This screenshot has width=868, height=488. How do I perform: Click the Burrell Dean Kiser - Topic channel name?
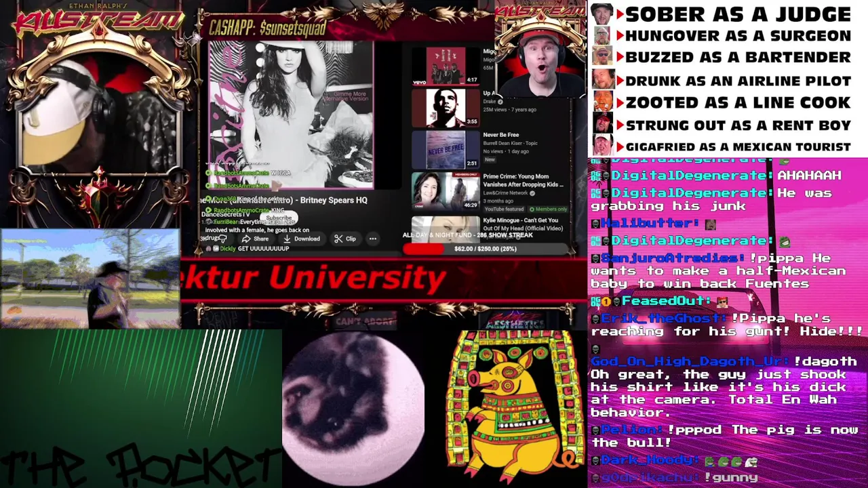(x=510, y=144)
